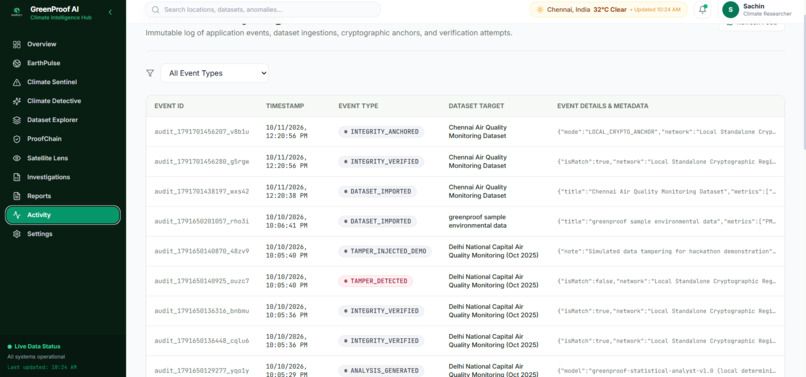
Task: Click INTEGRITY_VERIFIED badge in the Chennai row
Action: pos(381,162)
